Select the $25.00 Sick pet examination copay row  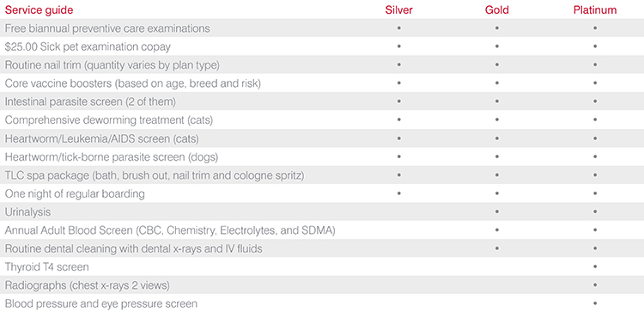point(322,46)
